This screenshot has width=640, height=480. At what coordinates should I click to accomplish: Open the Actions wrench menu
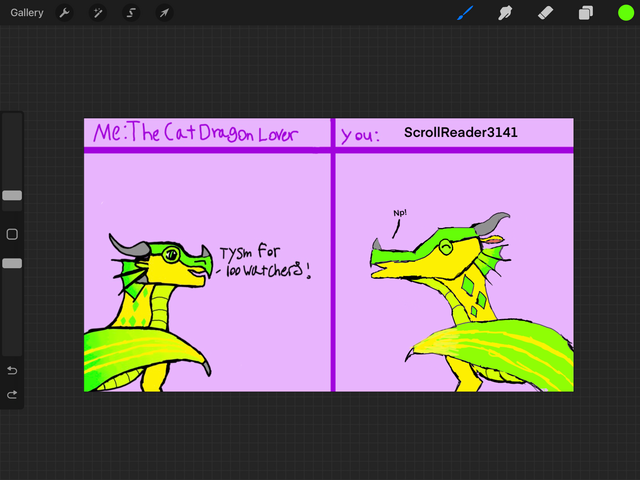[64, 13]
